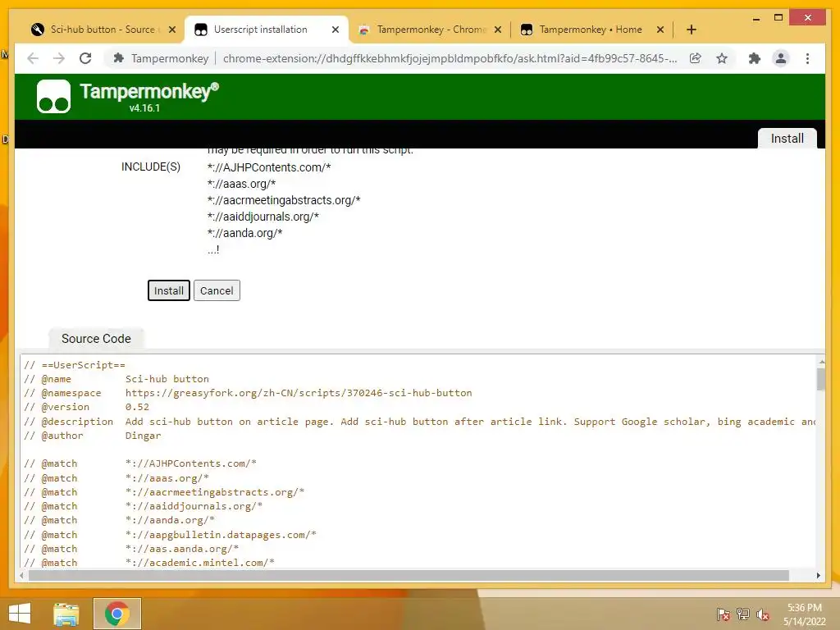
Task: Open the Windows Start button
Action: click(20, 614)
